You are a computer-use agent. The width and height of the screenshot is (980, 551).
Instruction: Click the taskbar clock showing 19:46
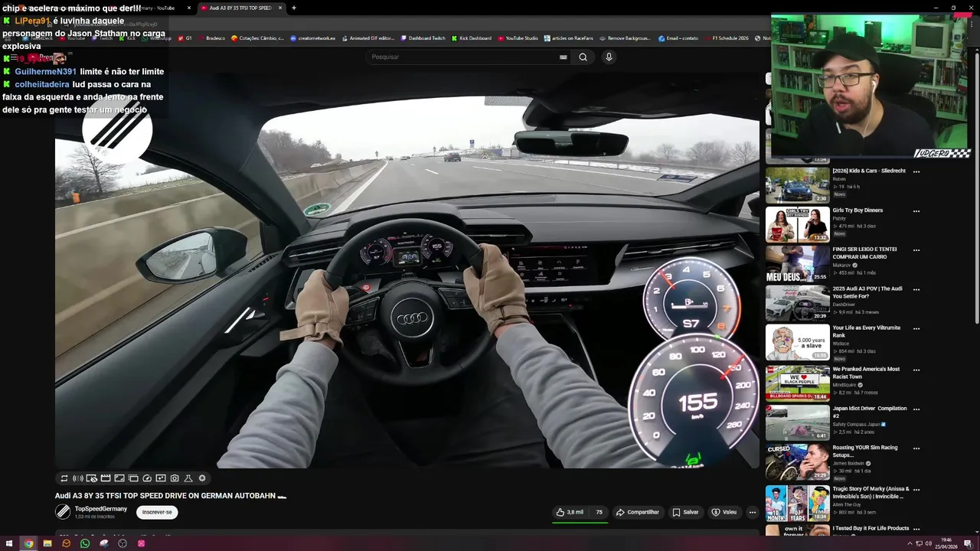pyautogui.click(x=946, y=543)
